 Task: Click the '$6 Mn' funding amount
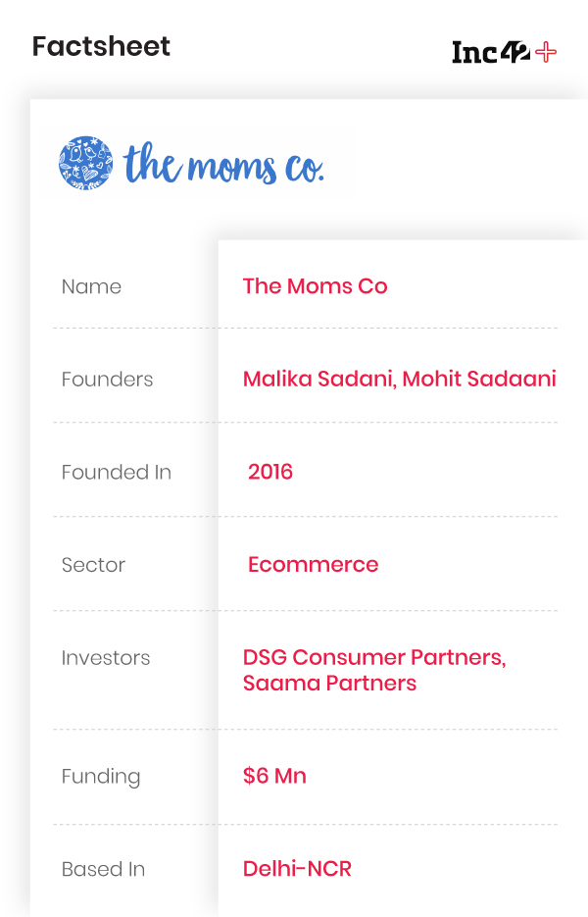274,776
